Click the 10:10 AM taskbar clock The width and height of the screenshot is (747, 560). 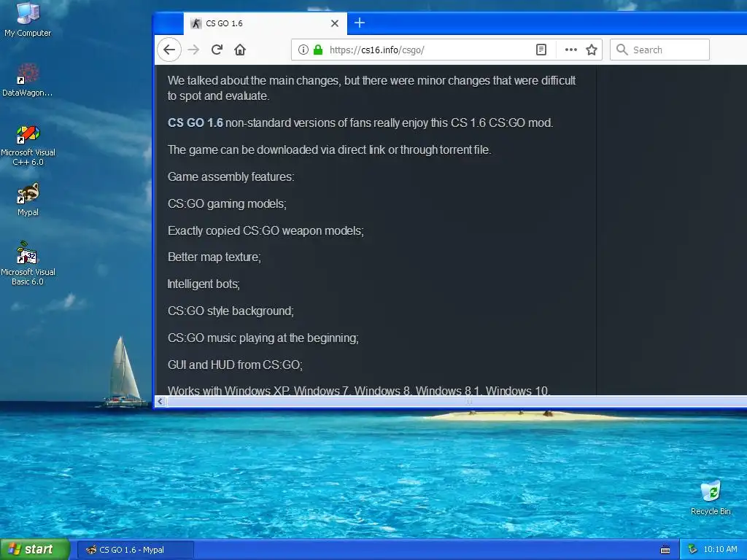(x=720, y=550)
